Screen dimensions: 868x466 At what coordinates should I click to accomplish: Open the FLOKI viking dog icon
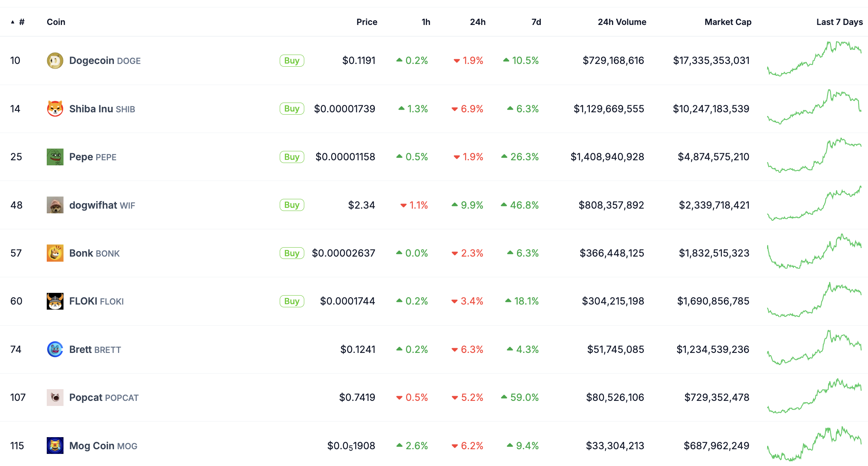(55, 301)
